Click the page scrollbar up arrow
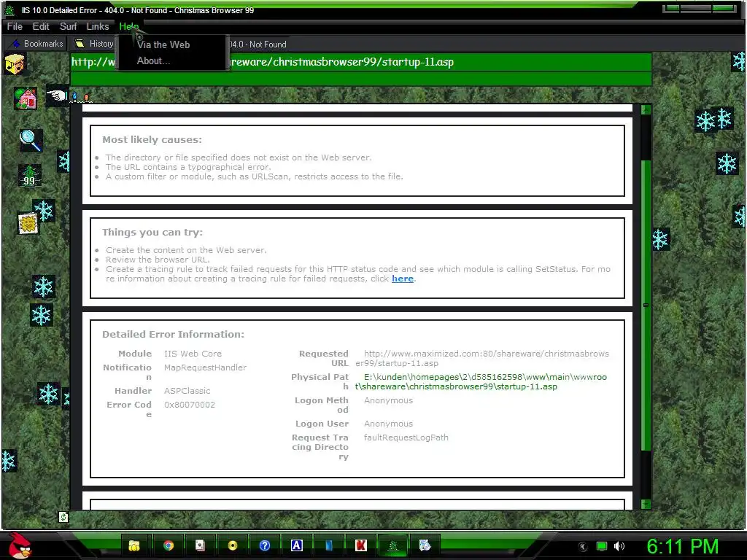Viewport: 747px width, 560px height. [x=646, y=109]
